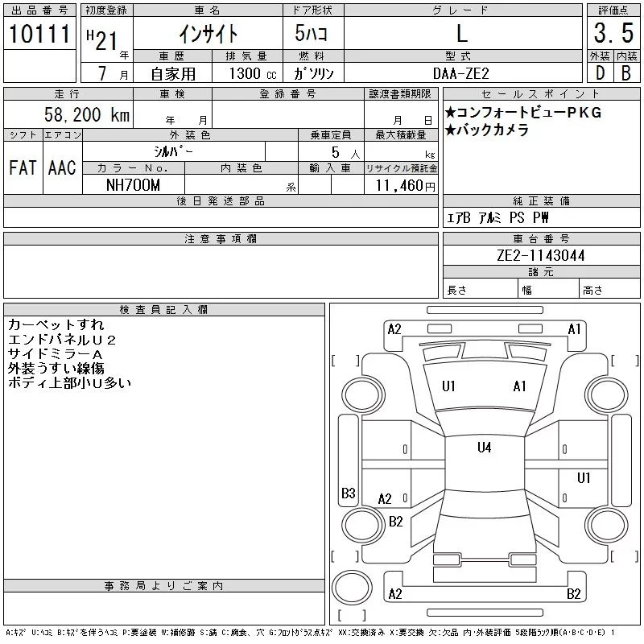
Task: Click the U1 mark on the rear door
Action: point(584,477)
